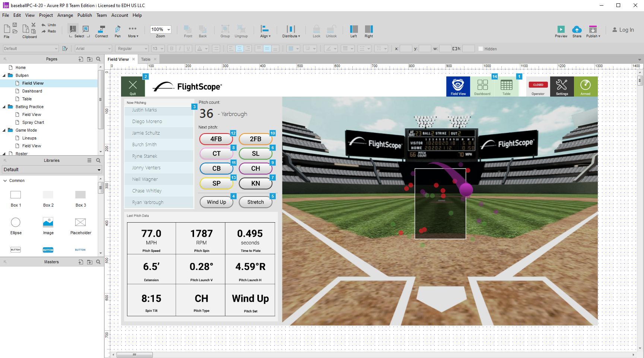
Task: Open the Zoom percentage dropdown
Action: point(169,29)
